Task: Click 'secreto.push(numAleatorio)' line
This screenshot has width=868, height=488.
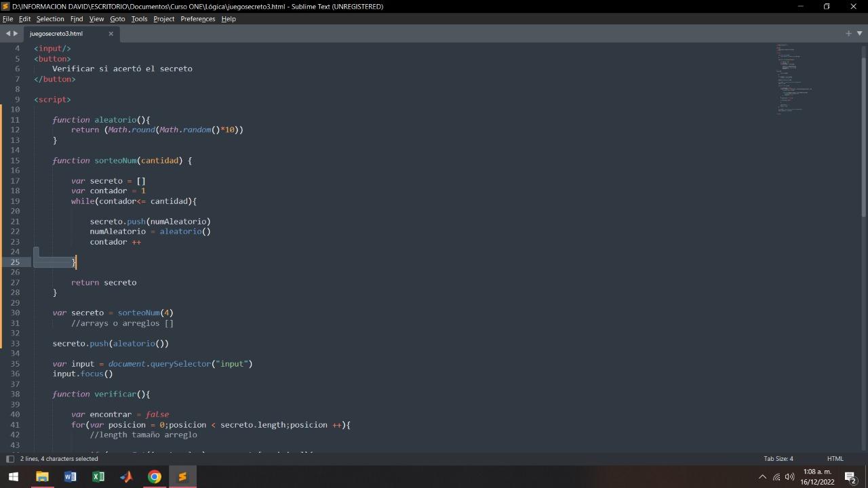Action: coord(151,222)
